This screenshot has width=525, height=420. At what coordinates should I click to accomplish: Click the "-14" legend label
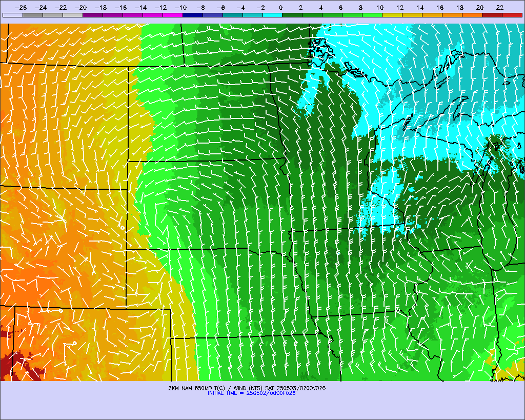[140, 7]
